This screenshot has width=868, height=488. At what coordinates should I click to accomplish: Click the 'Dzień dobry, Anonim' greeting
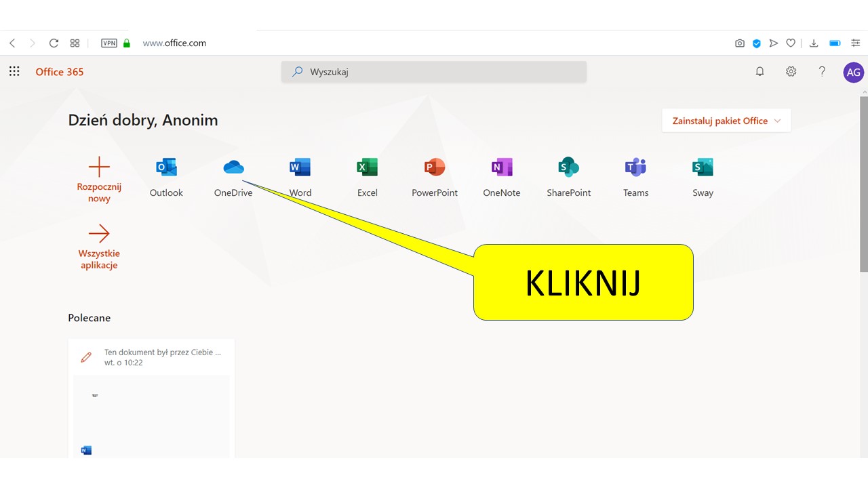143,121
